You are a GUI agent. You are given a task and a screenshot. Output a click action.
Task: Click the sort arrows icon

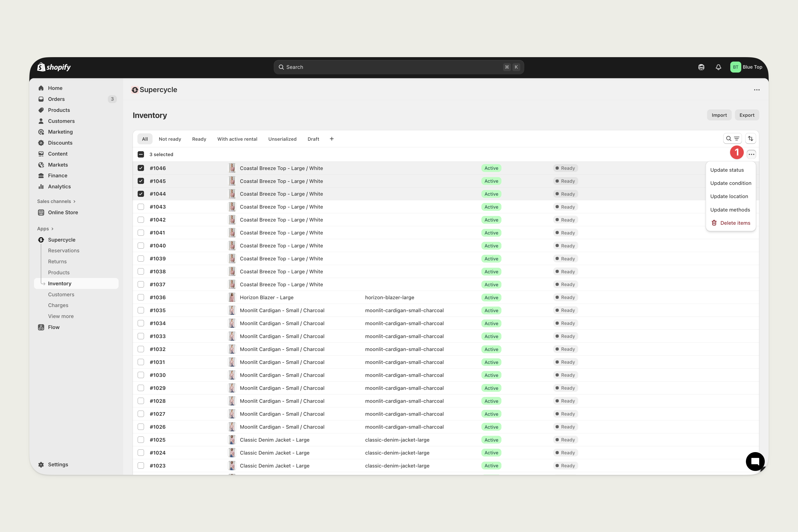point(751,138)
